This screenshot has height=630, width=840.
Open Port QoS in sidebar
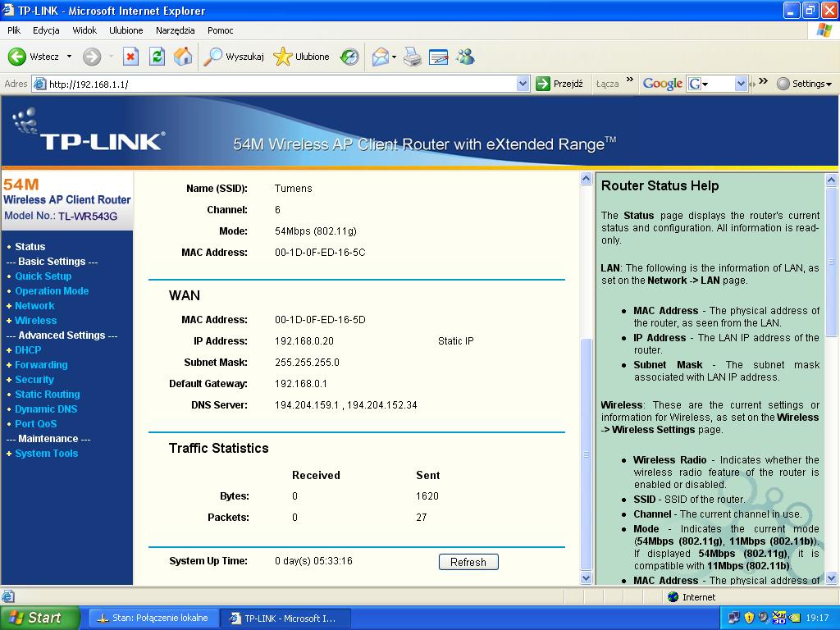click(x=35, y=424)
